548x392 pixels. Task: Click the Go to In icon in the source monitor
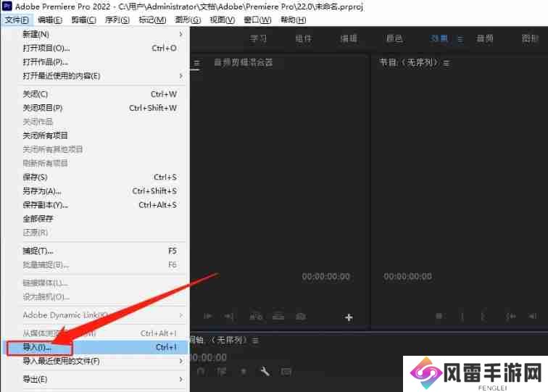tap(207, 317)
